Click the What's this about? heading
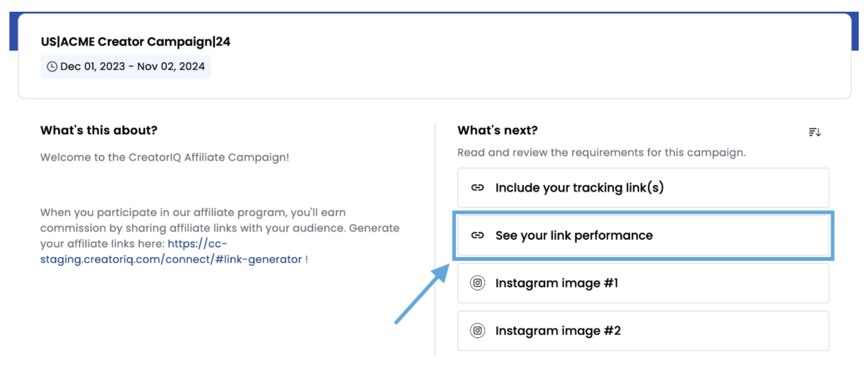 (x=99, y=130)
